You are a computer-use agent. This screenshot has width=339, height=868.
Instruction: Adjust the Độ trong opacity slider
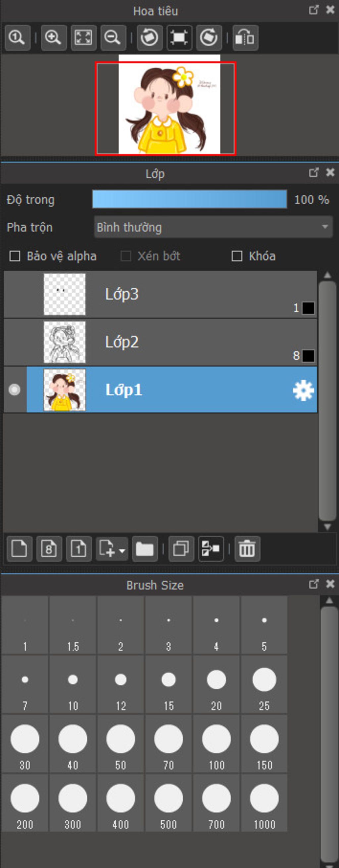click(x=190, y=199)
